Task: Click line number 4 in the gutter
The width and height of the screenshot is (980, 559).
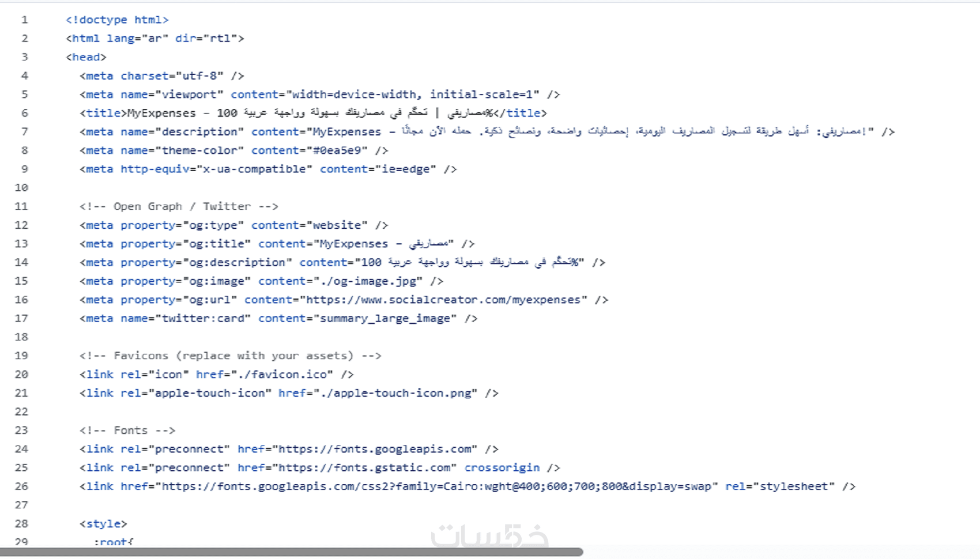Action: coord(25,75)
